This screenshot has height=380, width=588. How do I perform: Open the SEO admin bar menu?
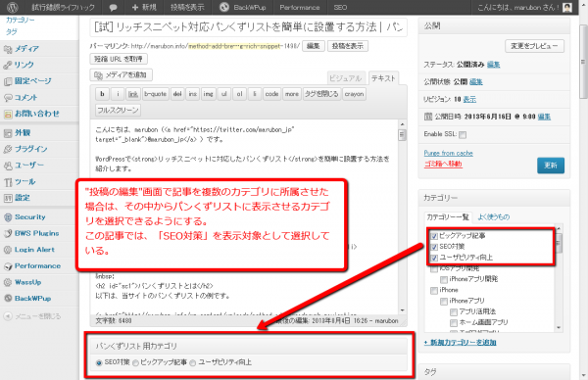pyautogui.click(x=340, y=7)
